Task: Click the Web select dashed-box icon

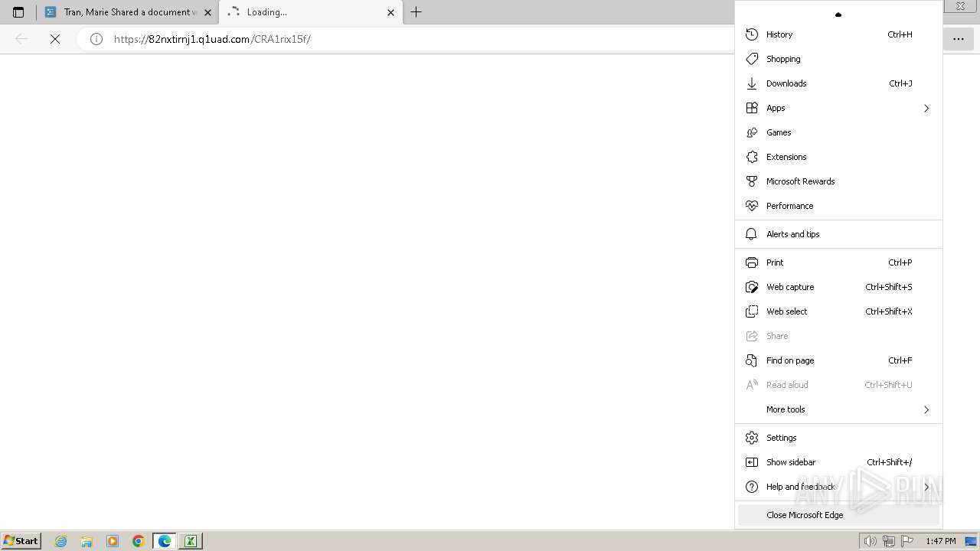Action: click(x=752, y=311)
